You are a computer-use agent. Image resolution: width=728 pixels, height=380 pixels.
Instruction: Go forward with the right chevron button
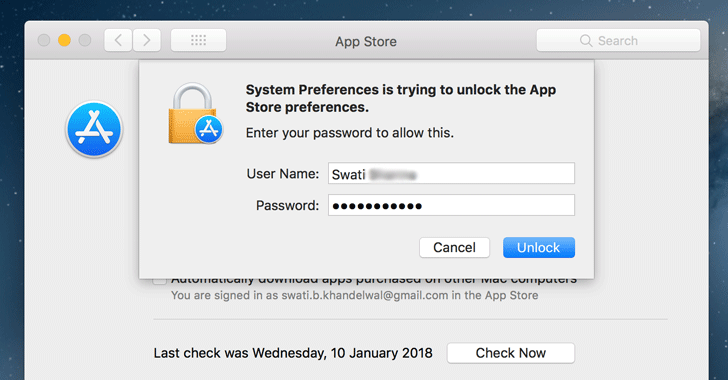pos(147,40)
